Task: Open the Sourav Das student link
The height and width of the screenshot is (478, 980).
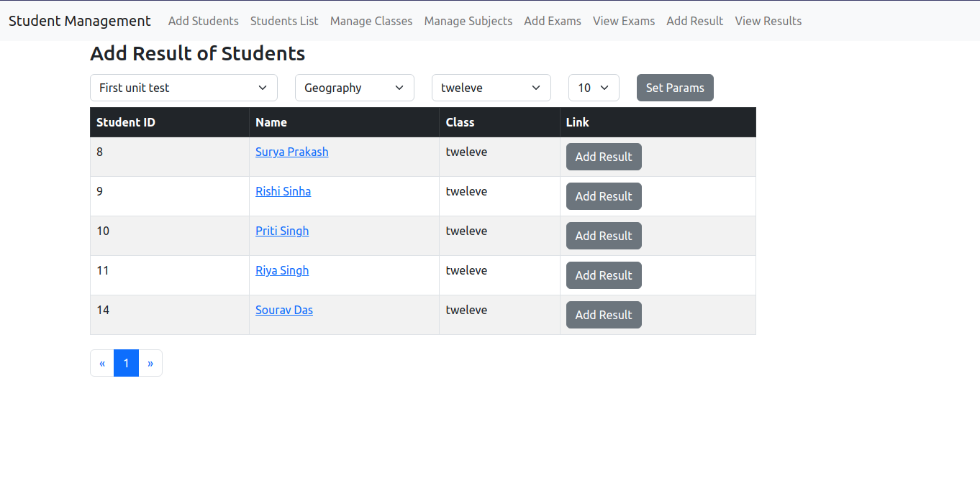Action: 283,310
